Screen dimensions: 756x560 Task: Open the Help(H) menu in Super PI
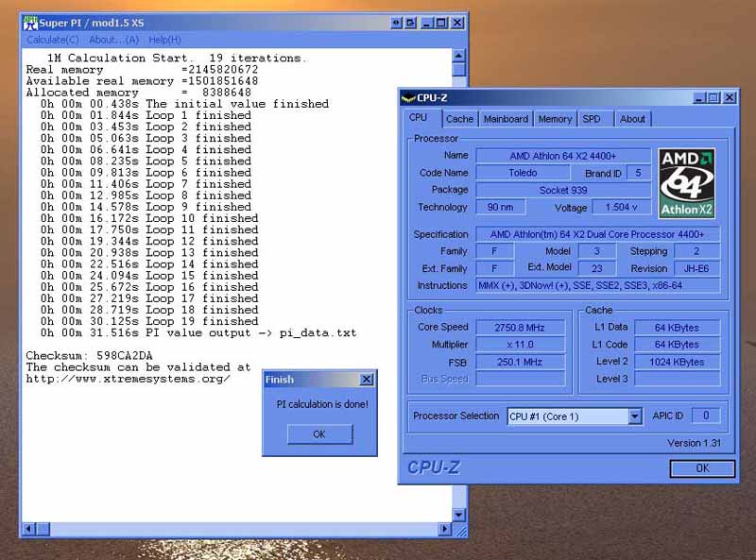[164, 40]
